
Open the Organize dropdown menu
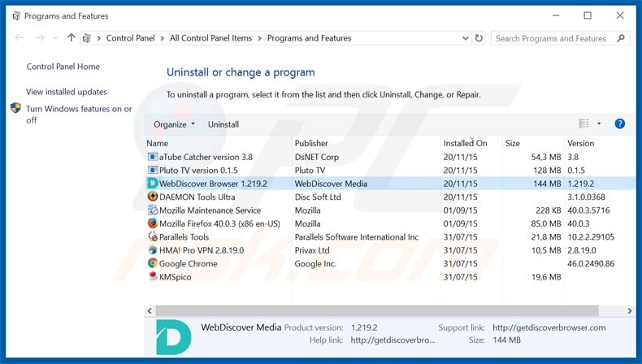coord(174,124)
